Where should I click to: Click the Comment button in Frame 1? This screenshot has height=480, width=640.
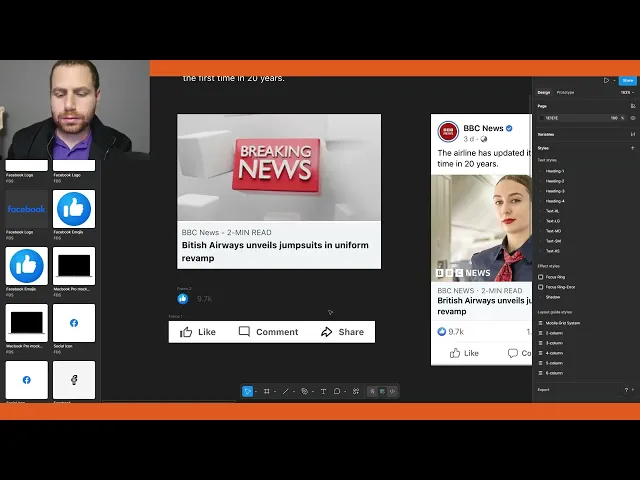[x=268, y=332]
